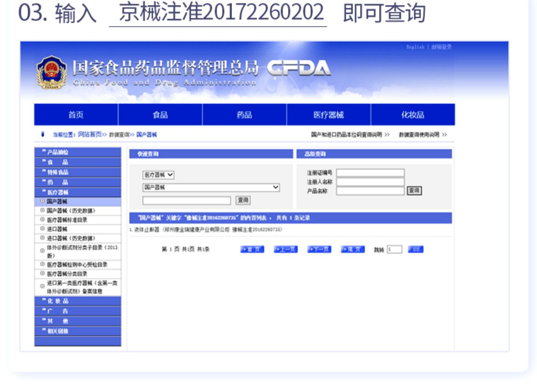Open the 化 妆 品 sidebar section

78,301
